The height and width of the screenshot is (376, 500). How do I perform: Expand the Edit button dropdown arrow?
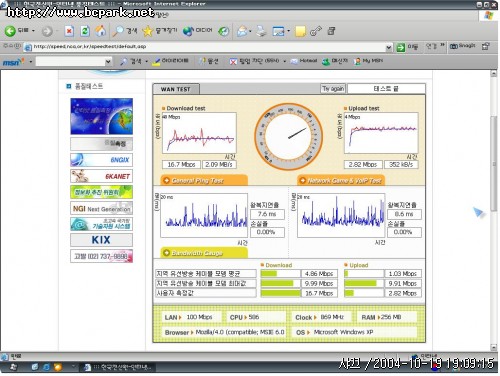pyautogui.click(x=288, y=31)
